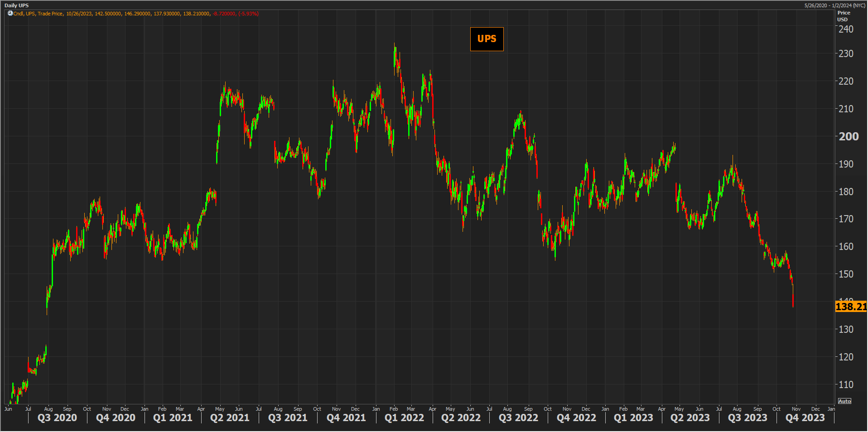
Task: Click the Q2 2021 quarter label
Action: point(230,418)
